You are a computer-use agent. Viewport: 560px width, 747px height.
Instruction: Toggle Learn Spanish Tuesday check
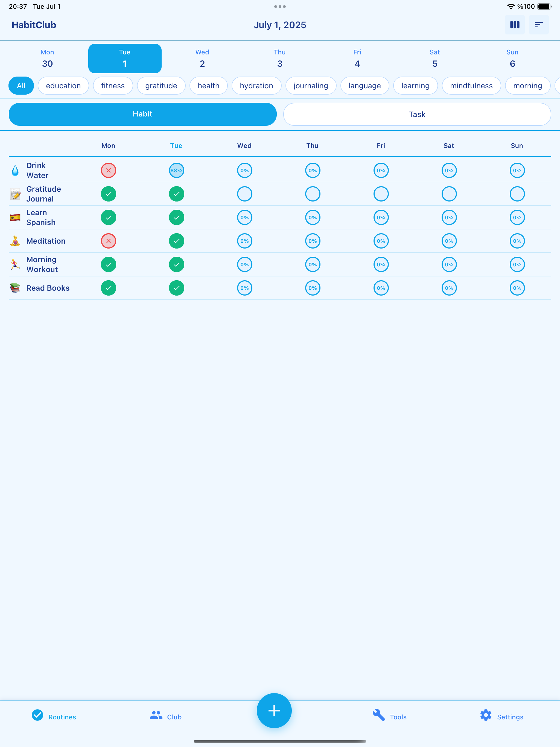pyautogui.click(x=176, y=217)
